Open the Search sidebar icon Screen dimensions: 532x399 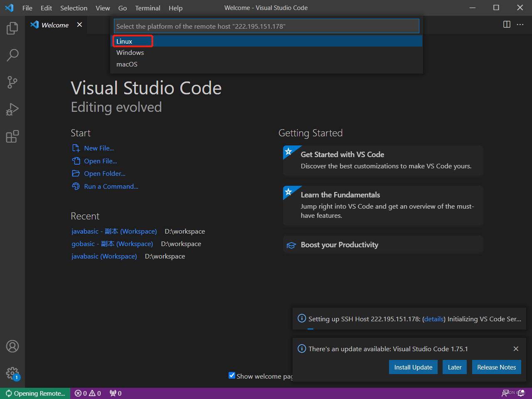coord(12,55)
